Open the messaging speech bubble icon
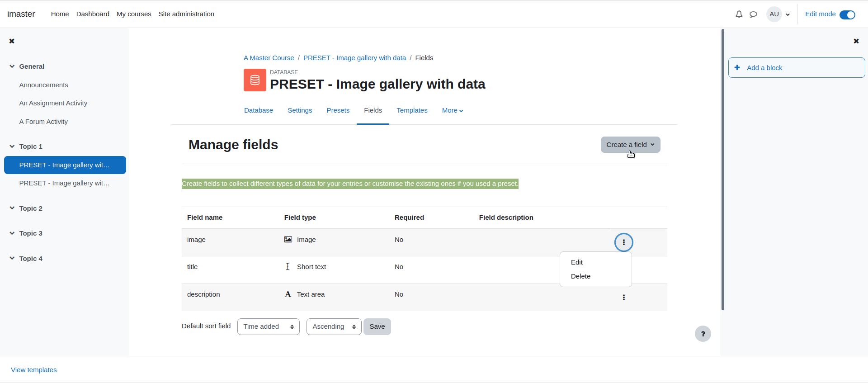This screenshot has width=868, height=383. tap(753, 14)
